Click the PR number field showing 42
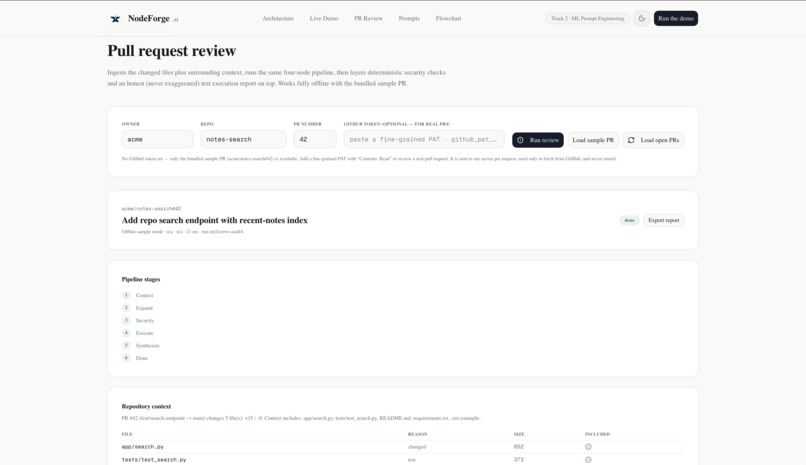This screenshot has height=465, width=806. (315, 139)
